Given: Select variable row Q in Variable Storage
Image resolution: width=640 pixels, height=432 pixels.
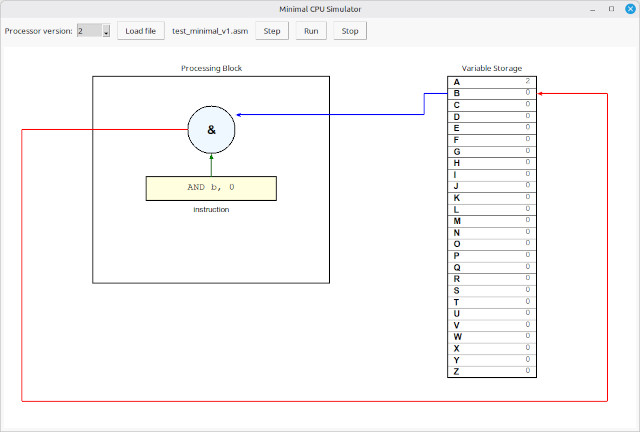Looking at the screenshot, I should click(492, 267).
